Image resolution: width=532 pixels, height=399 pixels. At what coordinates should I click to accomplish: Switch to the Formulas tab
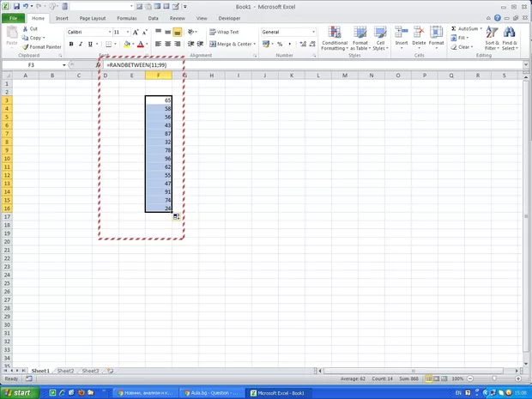pyautogui.click(x=126, y=17)
